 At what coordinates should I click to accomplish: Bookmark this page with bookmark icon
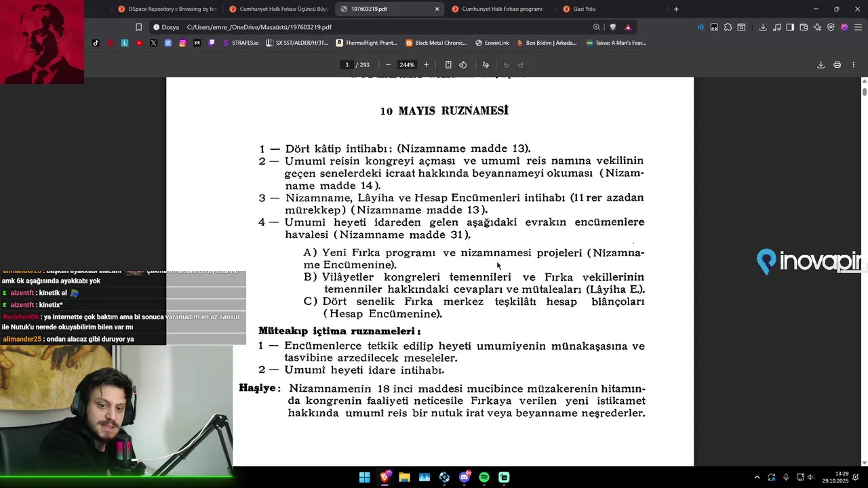(138, 27)
